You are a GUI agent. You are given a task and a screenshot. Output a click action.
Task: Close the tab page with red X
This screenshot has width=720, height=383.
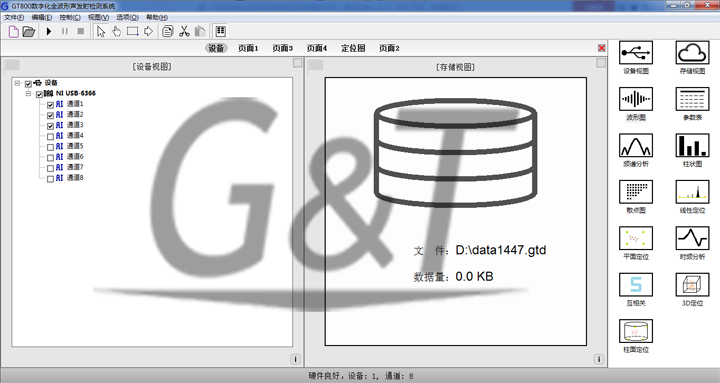(602, 48)
